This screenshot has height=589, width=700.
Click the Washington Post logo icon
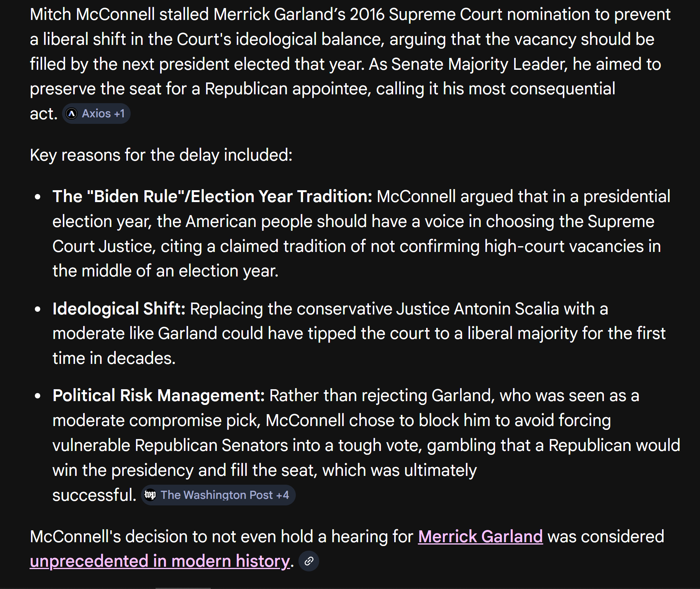[150, 495]
